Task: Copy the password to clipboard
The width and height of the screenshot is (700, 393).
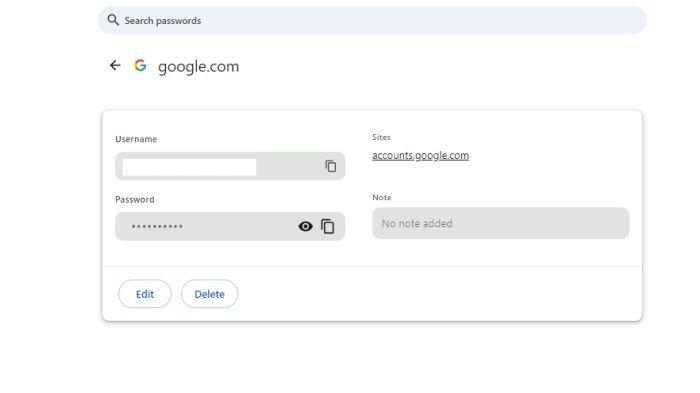Action: tap(328, 226)
